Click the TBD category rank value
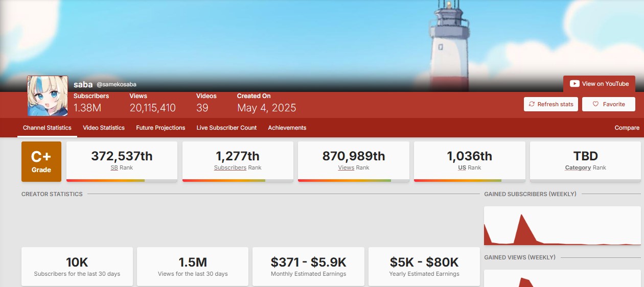Screen dimensions: 644x287 click(586, 156)
